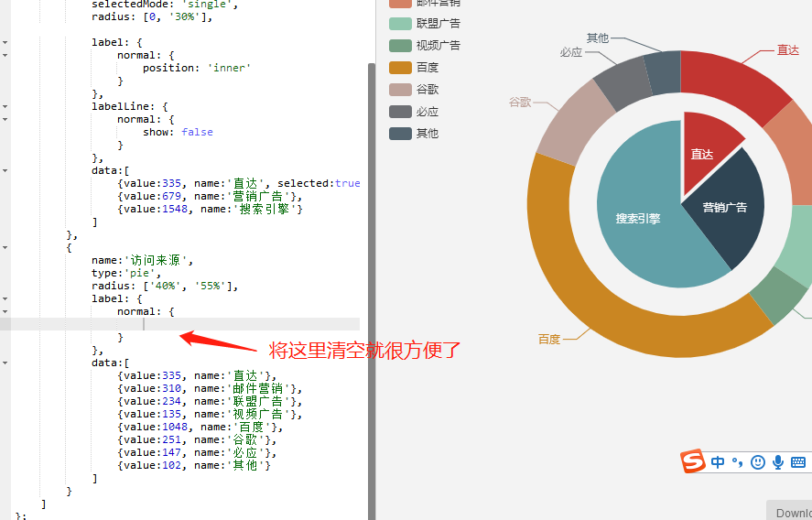The image size is (812, 520).
Task: Start voice input with microphone icon
Action: 778,462
